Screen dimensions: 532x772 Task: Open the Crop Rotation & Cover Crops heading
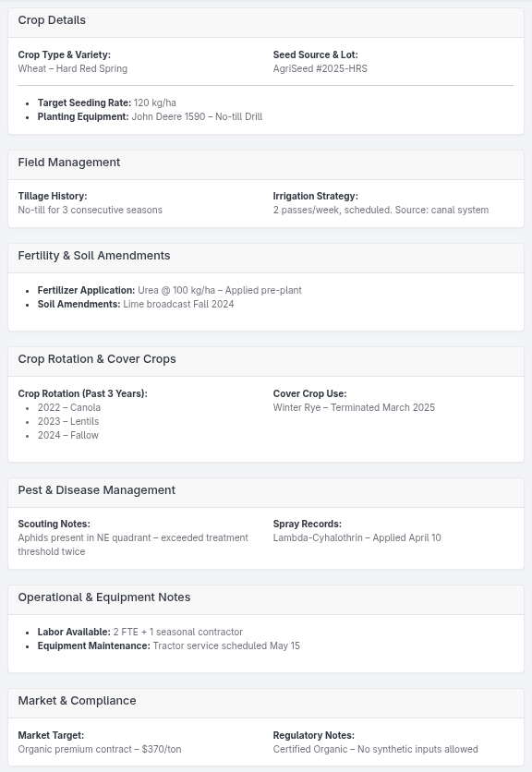[97, 359]
